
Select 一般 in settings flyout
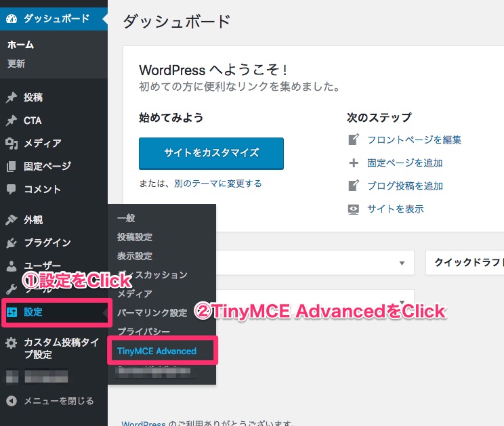[x=126, y=218]
